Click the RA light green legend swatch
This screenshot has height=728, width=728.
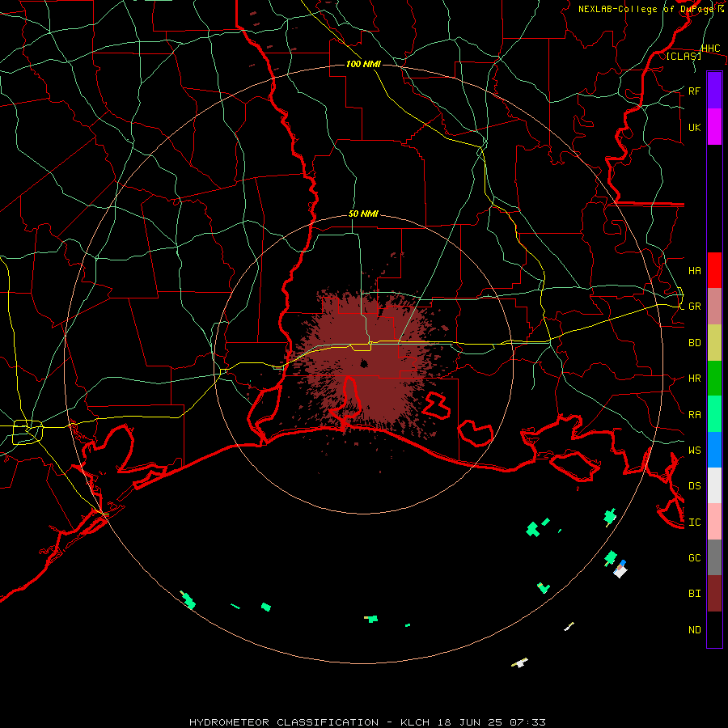(714, 414)
